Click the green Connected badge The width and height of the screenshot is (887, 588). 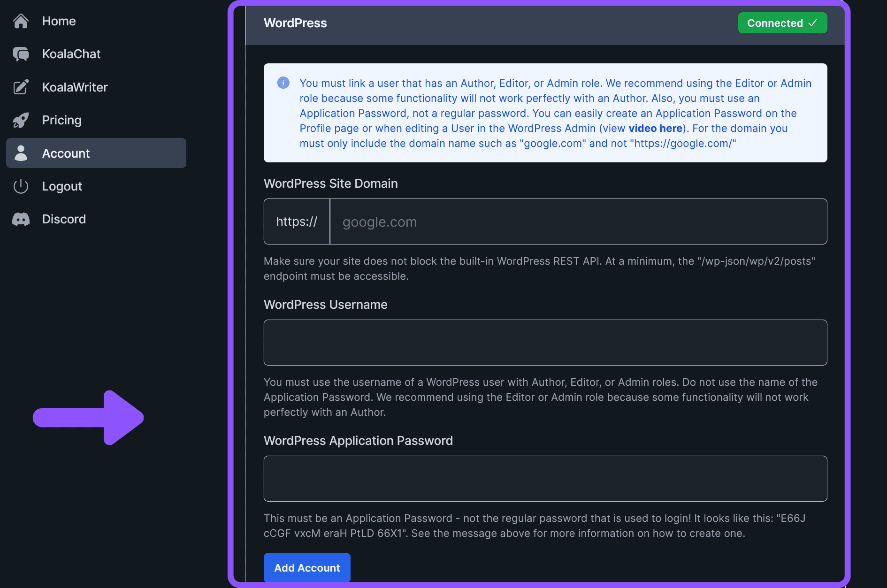(782, 23)
